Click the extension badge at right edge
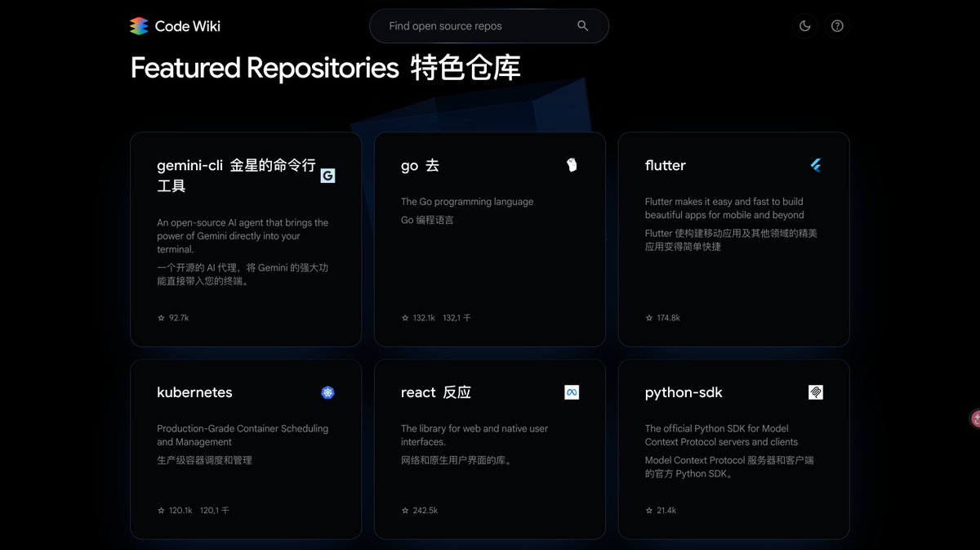 point(975,418)
